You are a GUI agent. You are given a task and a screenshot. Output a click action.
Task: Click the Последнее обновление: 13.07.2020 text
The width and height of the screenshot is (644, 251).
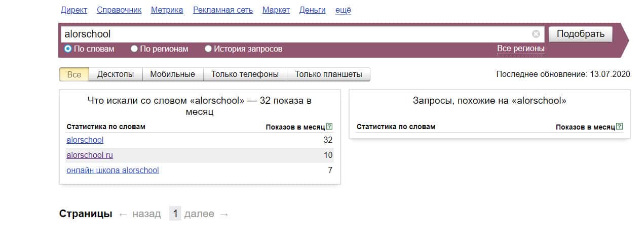coord(563,74)
